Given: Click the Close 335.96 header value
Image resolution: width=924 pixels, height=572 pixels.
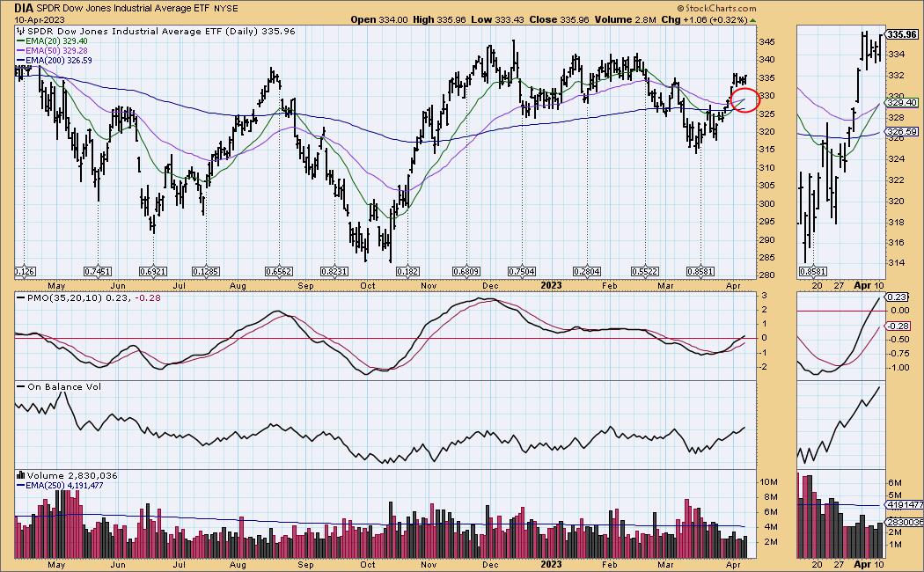Looking at the screenshot, I should tap(559, 19).
